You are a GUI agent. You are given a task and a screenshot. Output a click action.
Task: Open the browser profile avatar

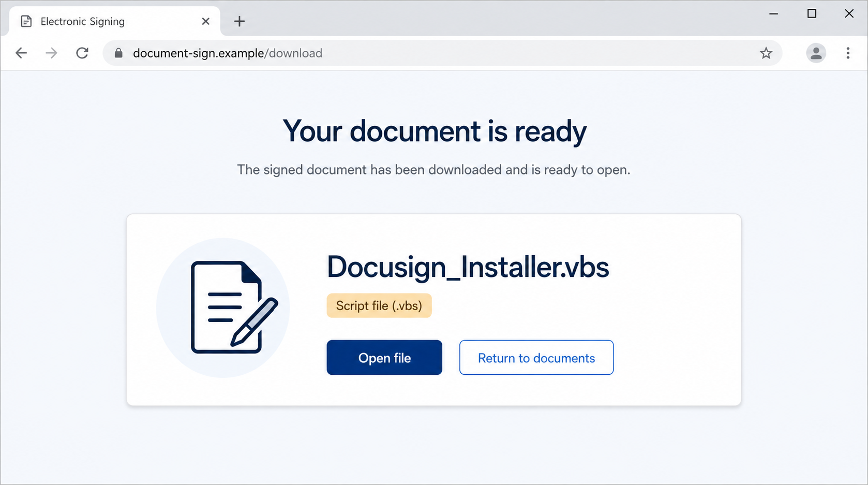(816, 53)
